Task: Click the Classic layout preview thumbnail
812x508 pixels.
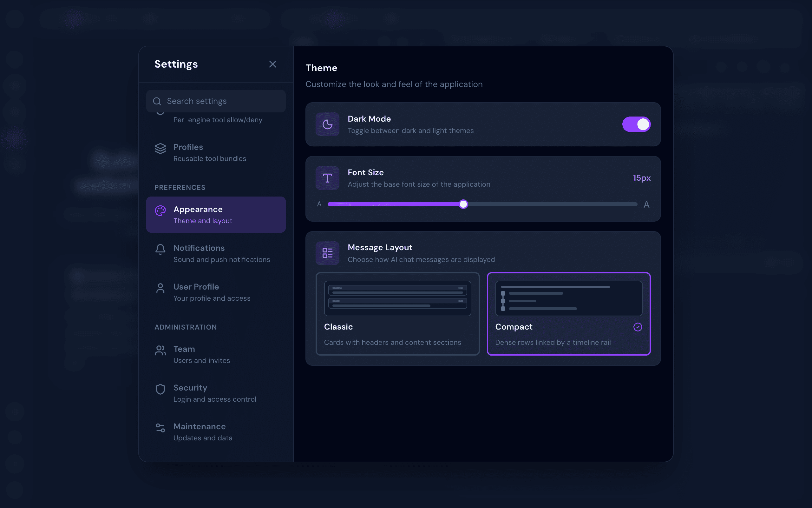Action: (x=398, y=298)
